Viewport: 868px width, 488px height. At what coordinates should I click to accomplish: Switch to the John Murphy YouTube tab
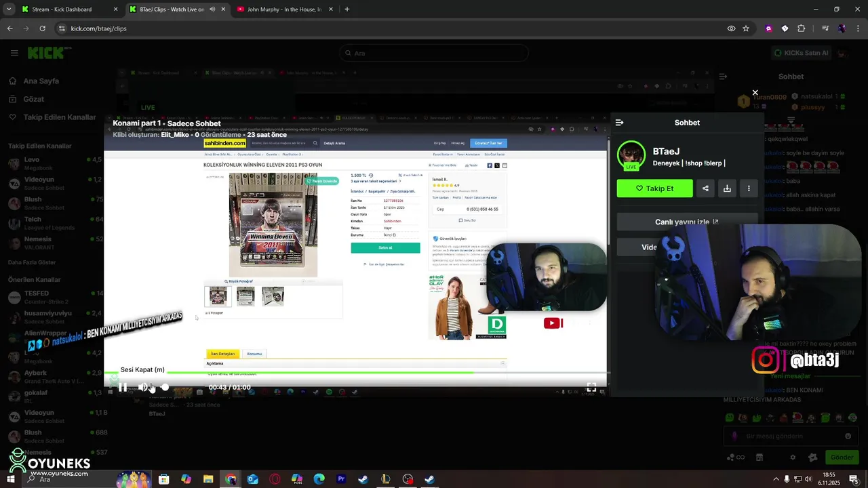tap(285, 9)
